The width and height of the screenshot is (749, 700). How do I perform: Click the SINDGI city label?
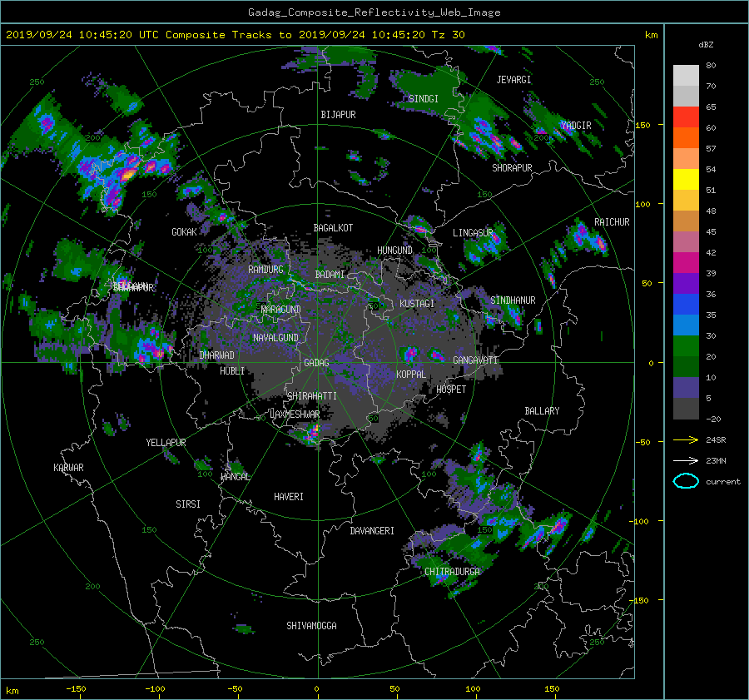(424, 99)
